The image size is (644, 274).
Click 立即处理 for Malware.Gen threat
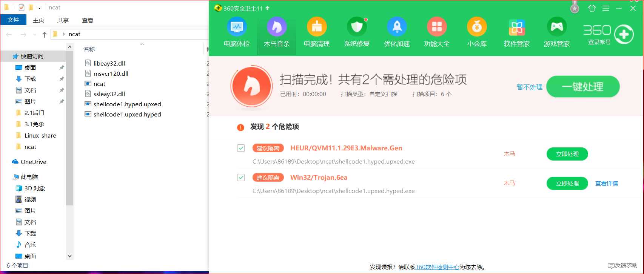(567, 154)
